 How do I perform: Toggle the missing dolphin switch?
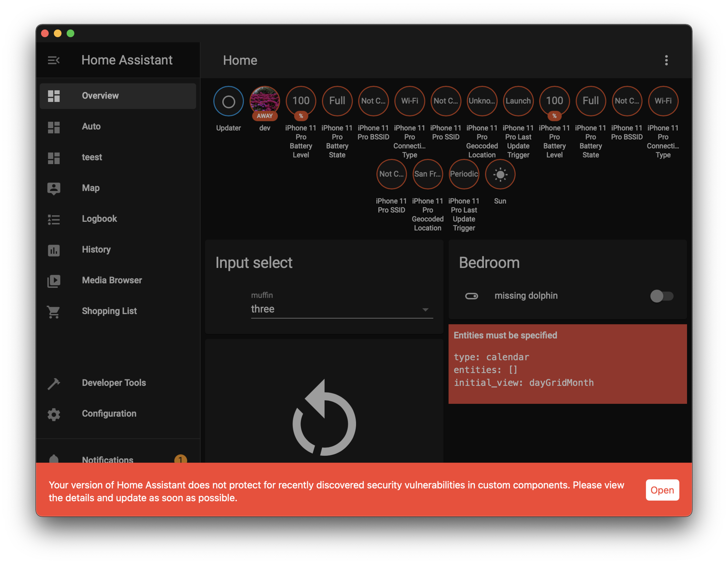pos(661,296)
